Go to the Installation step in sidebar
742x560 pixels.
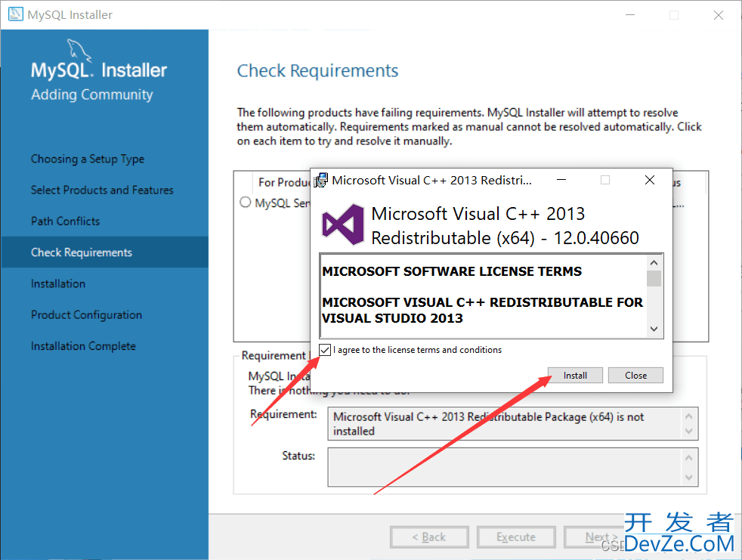(x=58, y=283)
